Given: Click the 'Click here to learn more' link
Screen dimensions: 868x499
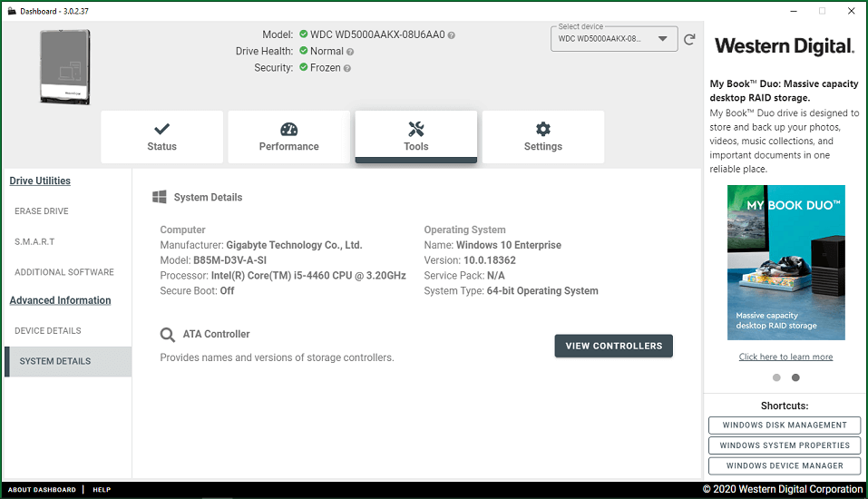Looking at the screenshot, I should coord(785,357).
